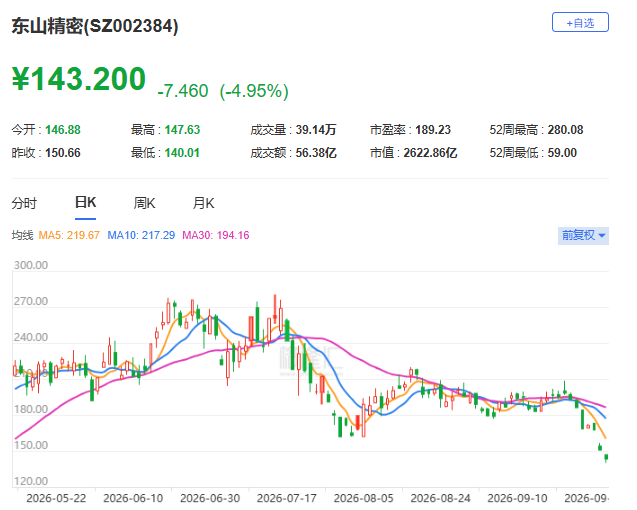Click the 市值 value 2622.86亿
Image resolution: width=637 pixels, height=510 pixels.
pyautogui.click(x=430, y=153)
